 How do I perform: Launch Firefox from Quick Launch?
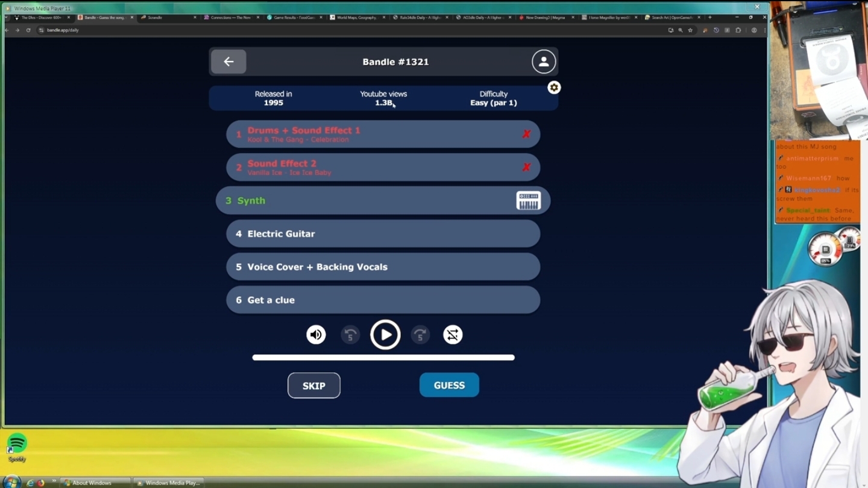coord(40,483)
